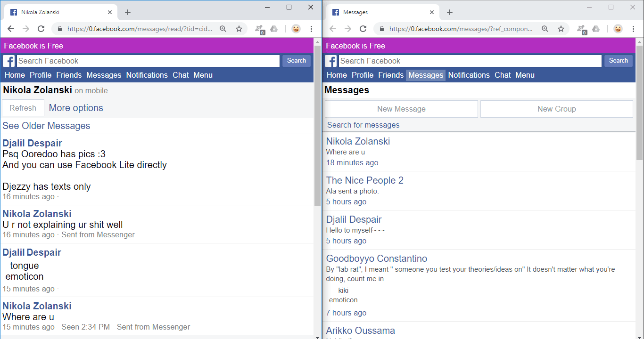
Task: Open Chat in left window nav bar
Action: click(x=181, y=75)
